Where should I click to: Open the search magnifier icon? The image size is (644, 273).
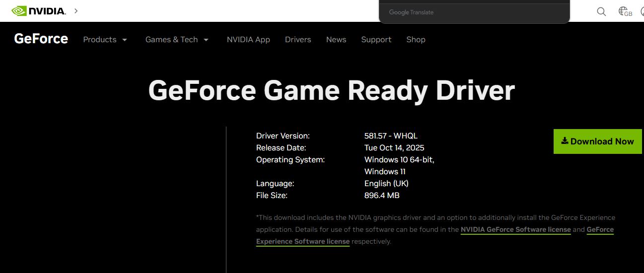[601, 12]
